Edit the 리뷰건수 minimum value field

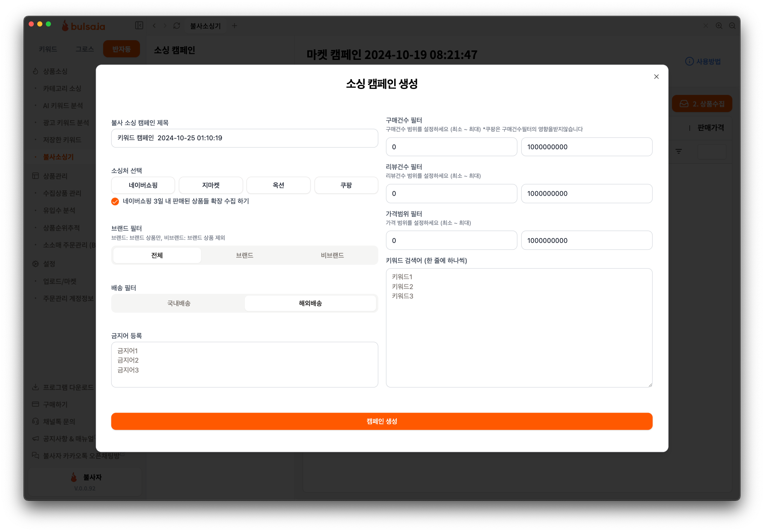[452, 193]
